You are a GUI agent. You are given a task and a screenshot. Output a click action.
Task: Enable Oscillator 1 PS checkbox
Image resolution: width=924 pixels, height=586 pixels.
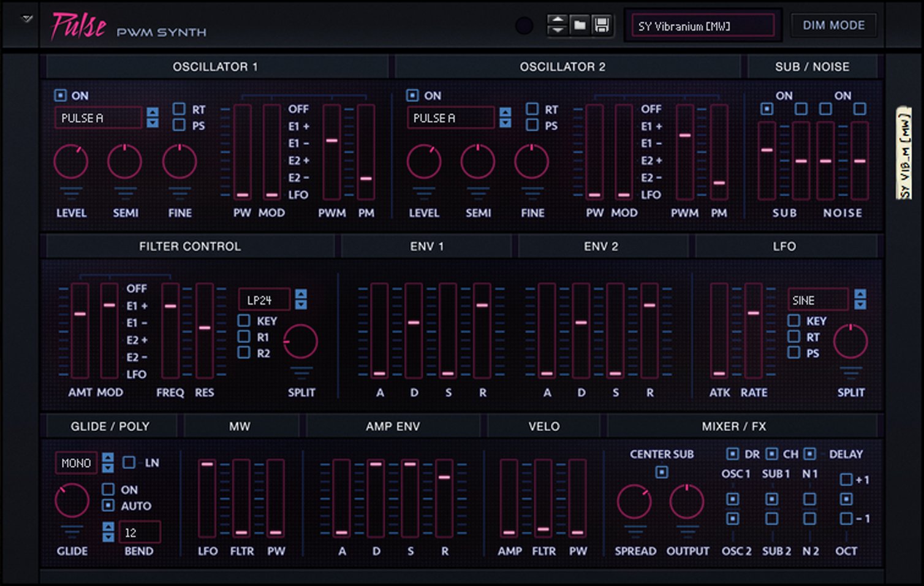[179, 125]
